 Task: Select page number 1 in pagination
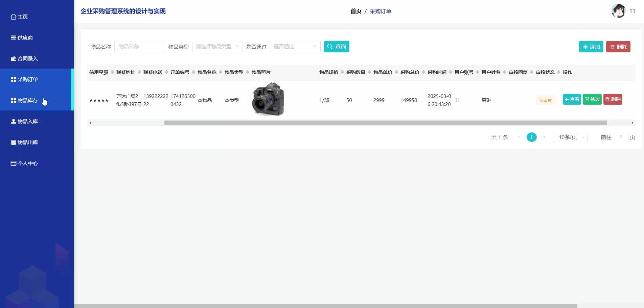(x=532, y=137)
